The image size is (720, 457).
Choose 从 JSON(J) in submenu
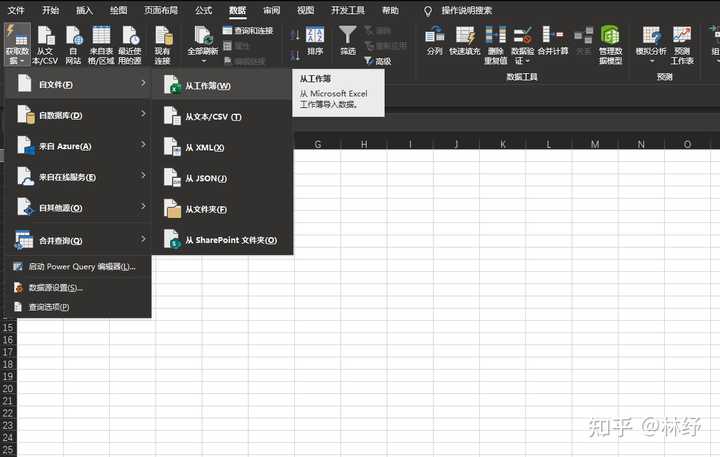pyautogui.click(x=222, y=178)
